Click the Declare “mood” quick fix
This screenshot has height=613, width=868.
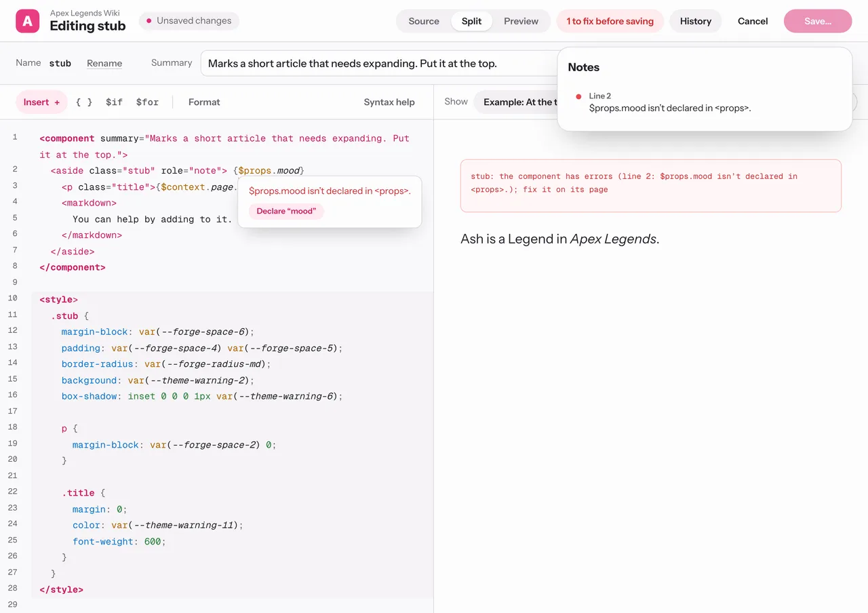pyautogui.click(x=286, y=211)
